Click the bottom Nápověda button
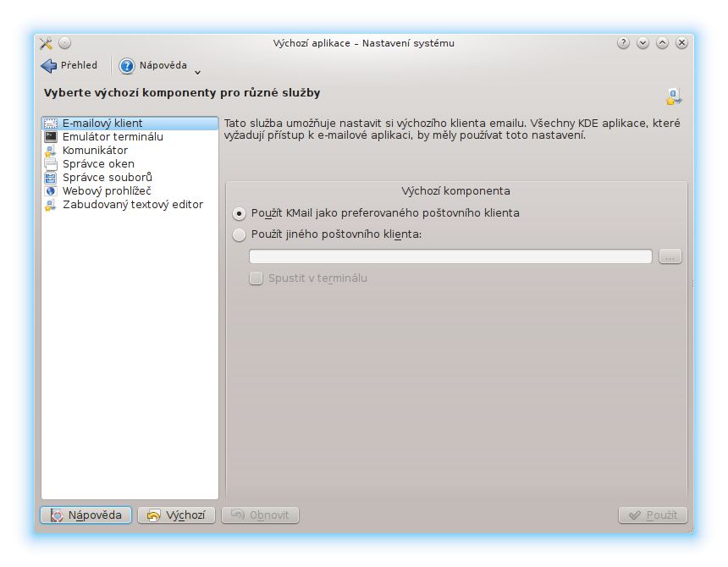Viewport: 728px width, 567px height. coord(85,515)
